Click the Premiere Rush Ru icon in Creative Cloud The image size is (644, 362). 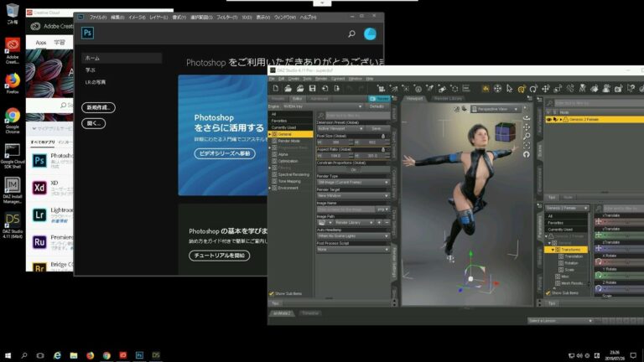pyautogui.click(x=39, y=242)
